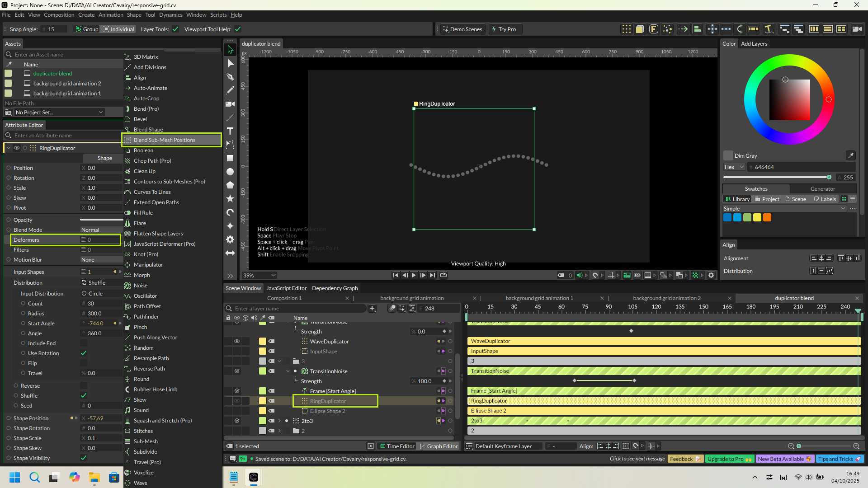Toggle RingDuplicator visibility eye in attributes
This screenshot has height=488, width=868.
[x=17, y=148]
